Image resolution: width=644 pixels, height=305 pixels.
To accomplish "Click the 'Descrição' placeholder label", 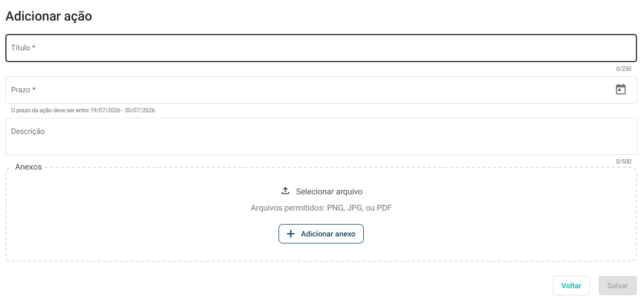I will (28, 132).
